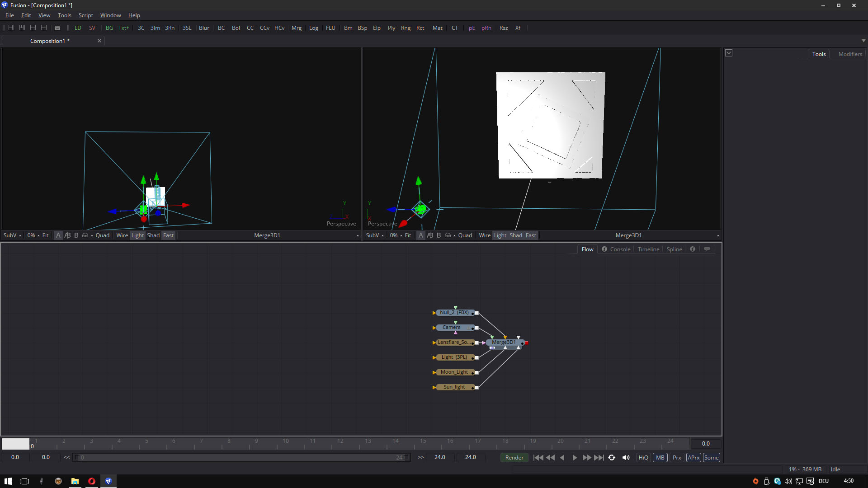Add a Polygon (Ply) mask tool
The image size is (868, 488).
(392, 28)
